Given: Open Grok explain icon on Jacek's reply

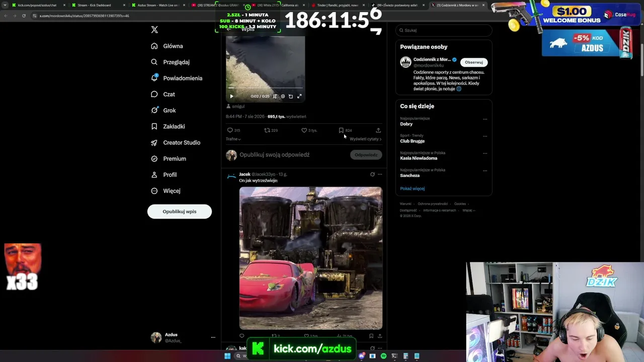Looking at the screenshot, I should [372, 174].
